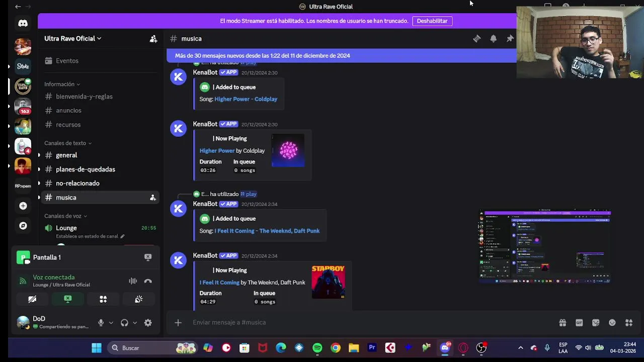
Task: Open I Feel It Coming song link
Action: tap(267, 231)
